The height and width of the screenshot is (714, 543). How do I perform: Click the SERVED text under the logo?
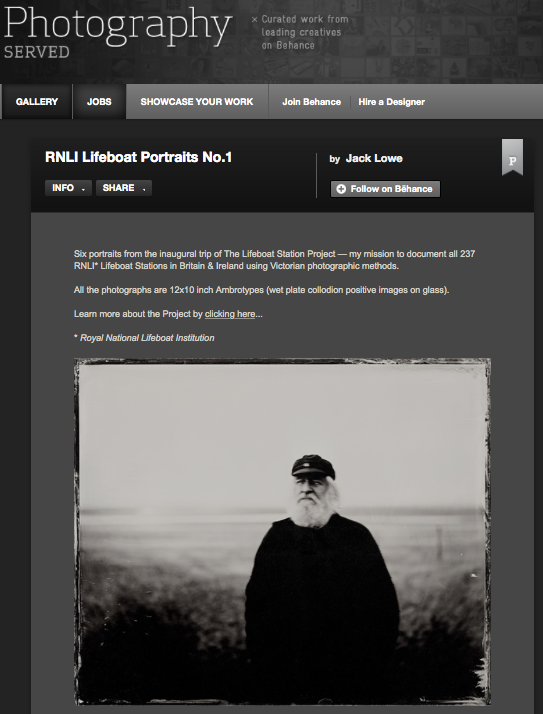tap(37, 52)
